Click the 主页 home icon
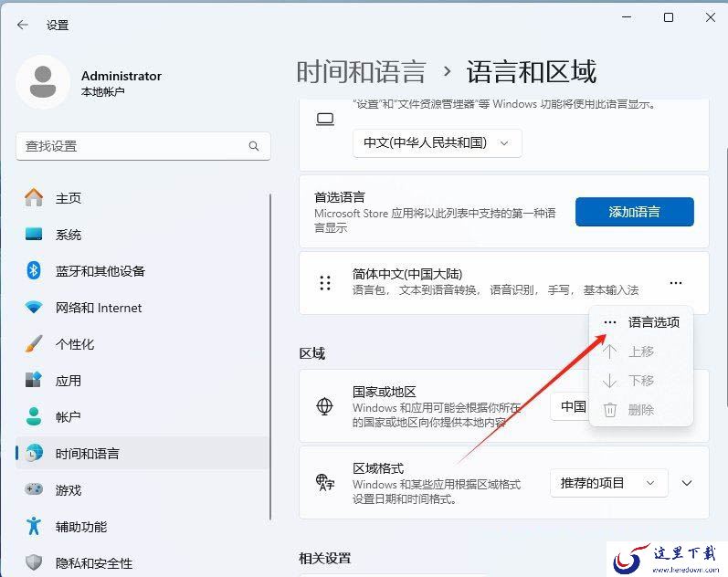 point(34,198)
